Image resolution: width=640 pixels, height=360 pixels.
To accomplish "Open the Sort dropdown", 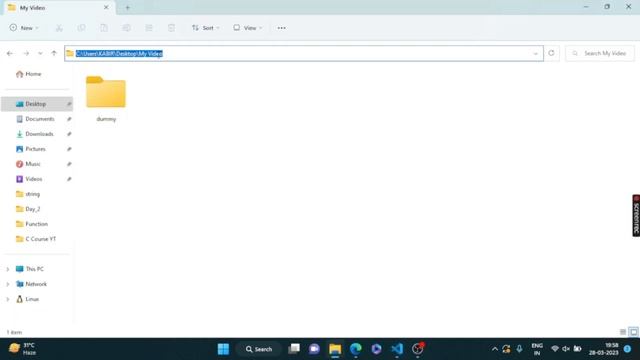I will pyautogui.click(x=206, y=28).
